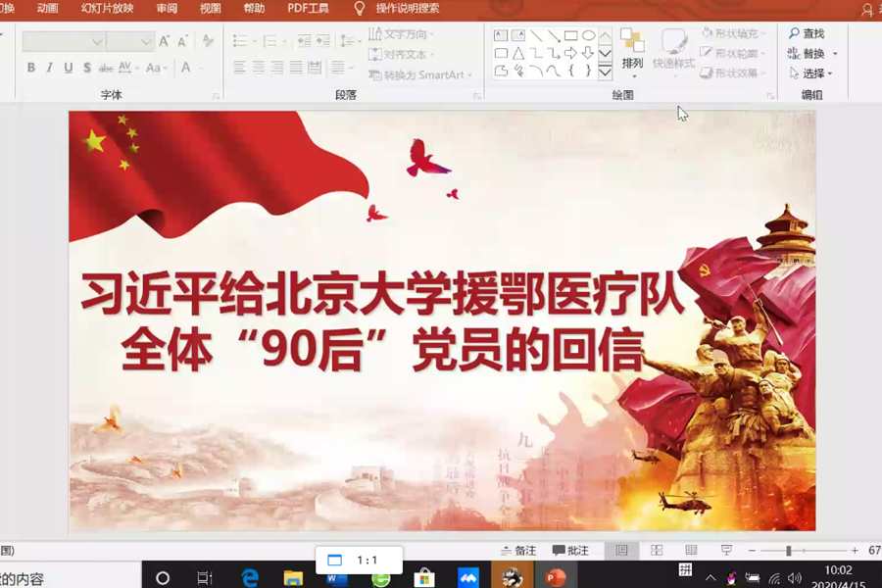Screen dimensions: 882x588
Task: Increase the font size
Action: point(165,41)
